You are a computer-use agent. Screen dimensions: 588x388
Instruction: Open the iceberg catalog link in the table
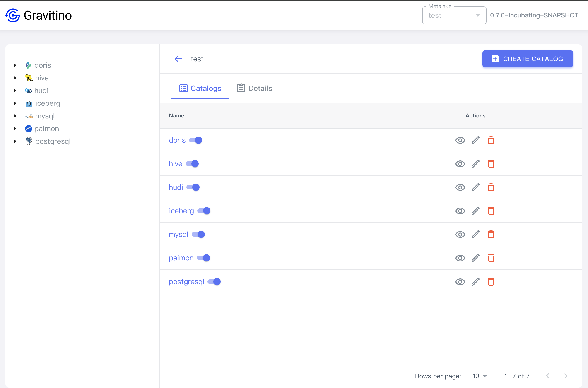pos(181,211)
